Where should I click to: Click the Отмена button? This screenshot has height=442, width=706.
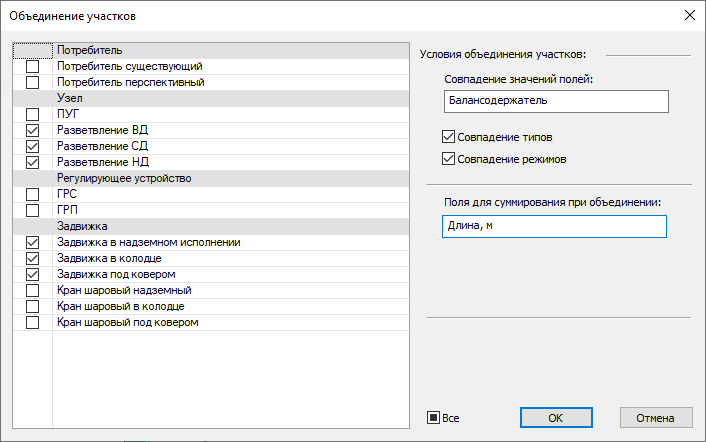point(656,417)
